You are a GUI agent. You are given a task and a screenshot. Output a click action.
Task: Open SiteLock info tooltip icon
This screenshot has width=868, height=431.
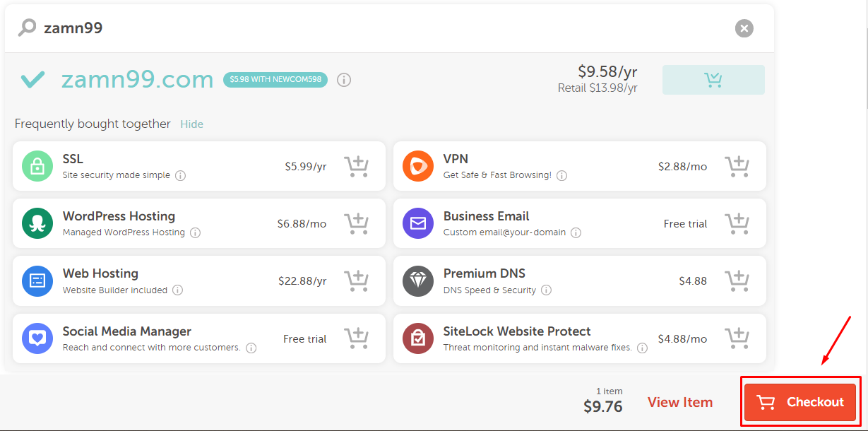pos(642,348)
